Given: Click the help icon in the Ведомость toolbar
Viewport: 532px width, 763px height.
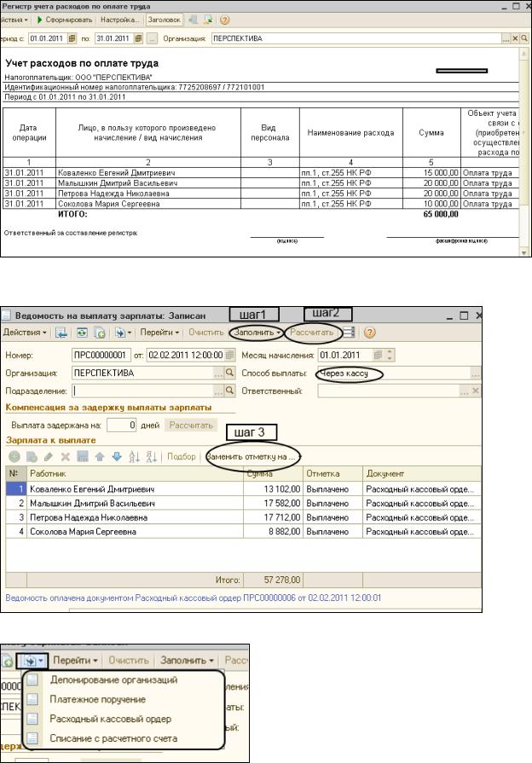Looking at the screenshot, I should tap(370, 332).
